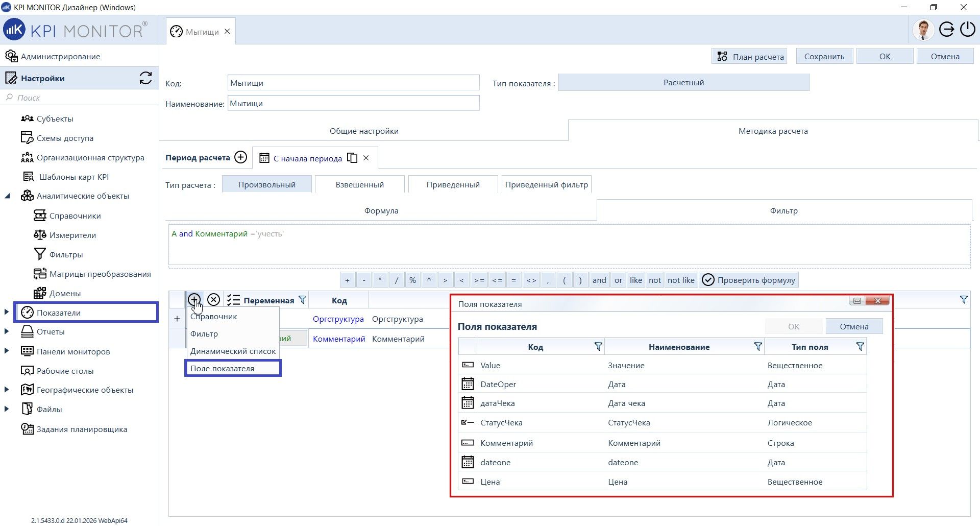Open Администрирование section
Viewport: 980px width, 526px height.
tap(60, 56)
